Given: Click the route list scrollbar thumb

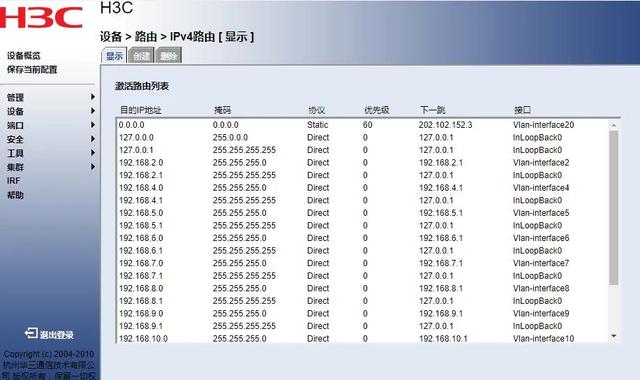Looking at the screenshot, I should (x=613, y=207).
